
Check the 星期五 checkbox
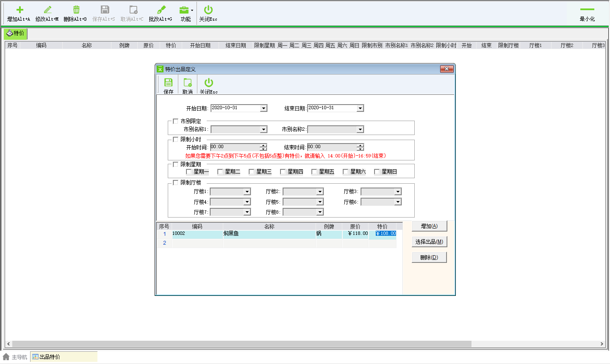(314, 171)
